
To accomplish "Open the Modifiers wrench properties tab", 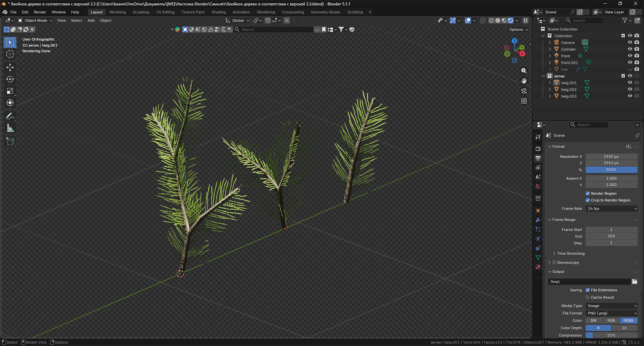I will coord(538,220).
